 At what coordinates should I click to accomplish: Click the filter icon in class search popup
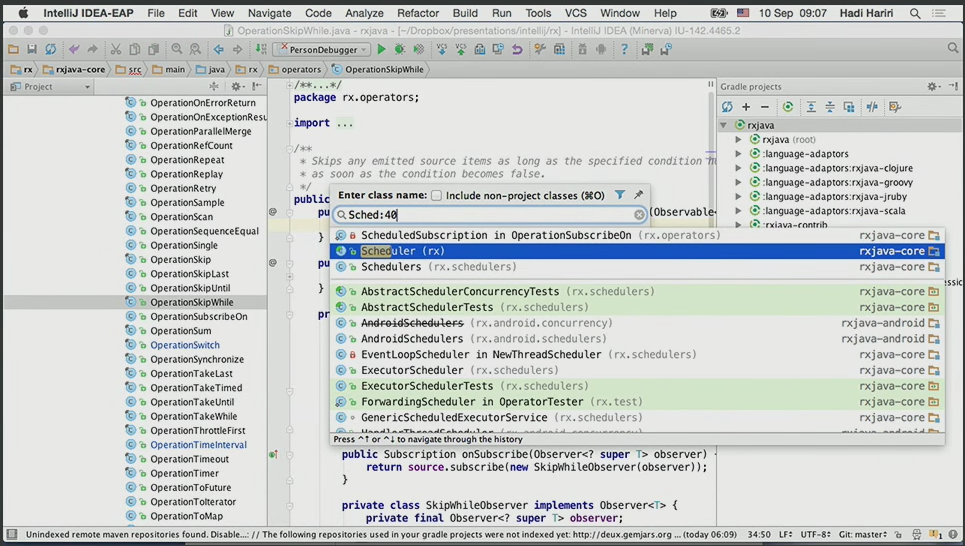(x=620, y=195)
